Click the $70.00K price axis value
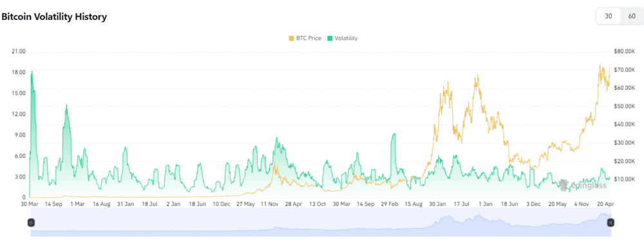Image resolution: width=644 pixels, height=251 pixels. (x=625, y=70)
